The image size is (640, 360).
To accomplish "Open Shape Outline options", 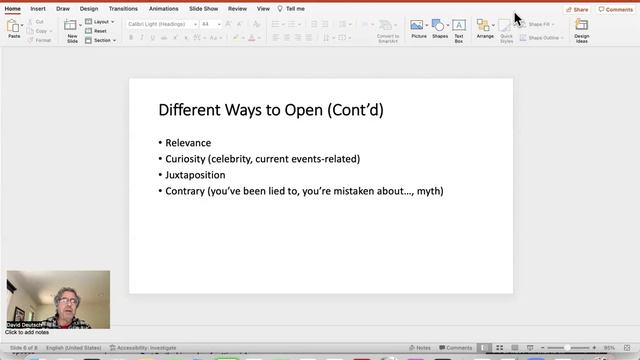I will click(541, 38).
